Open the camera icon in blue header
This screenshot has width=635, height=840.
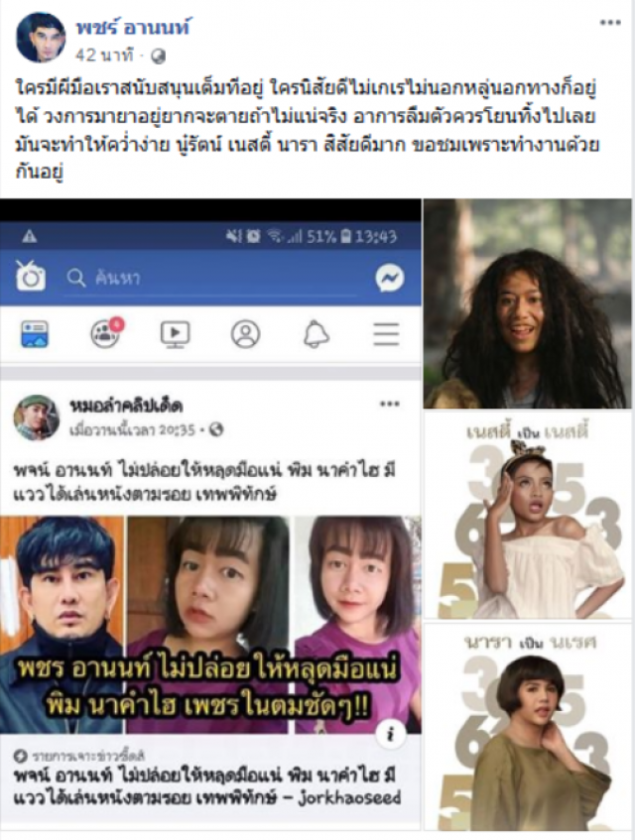tap(31, 276)
